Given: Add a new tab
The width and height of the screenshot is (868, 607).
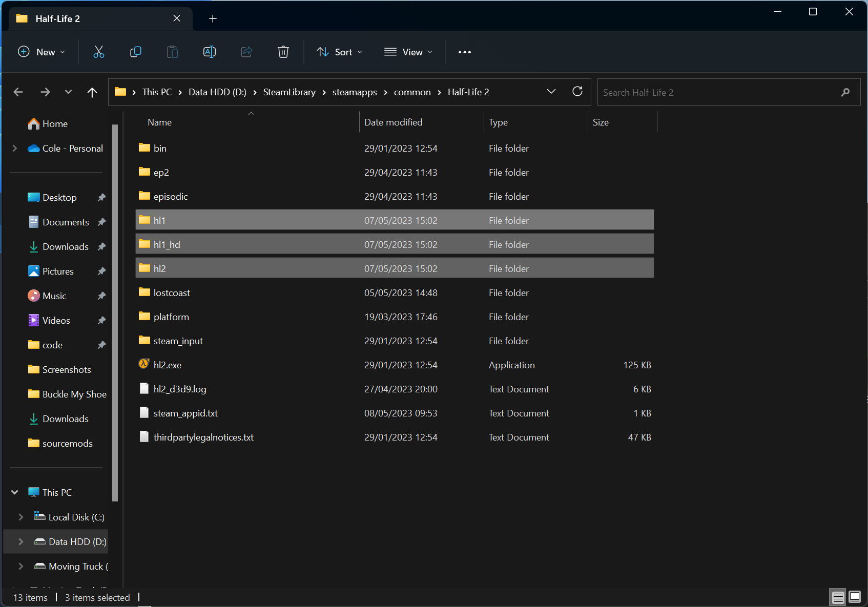Looking at the screenshot, I should [x=213, y=19].
